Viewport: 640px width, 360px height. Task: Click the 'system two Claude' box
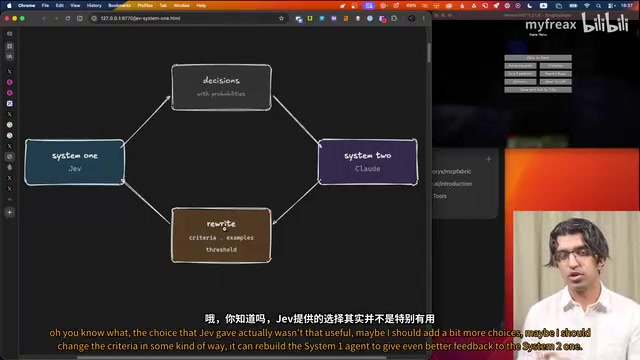pos(368,162)
